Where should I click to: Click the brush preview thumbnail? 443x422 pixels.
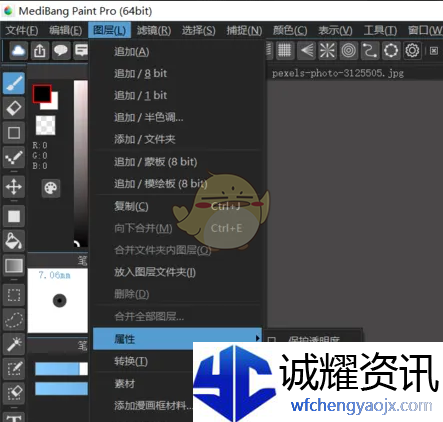(x=58, y=301)
